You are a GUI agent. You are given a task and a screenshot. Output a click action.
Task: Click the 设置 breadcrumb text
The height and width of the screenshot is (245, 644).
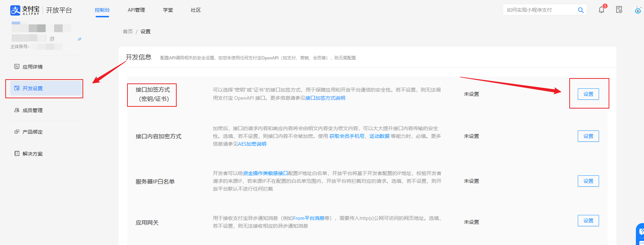point(146,31)
